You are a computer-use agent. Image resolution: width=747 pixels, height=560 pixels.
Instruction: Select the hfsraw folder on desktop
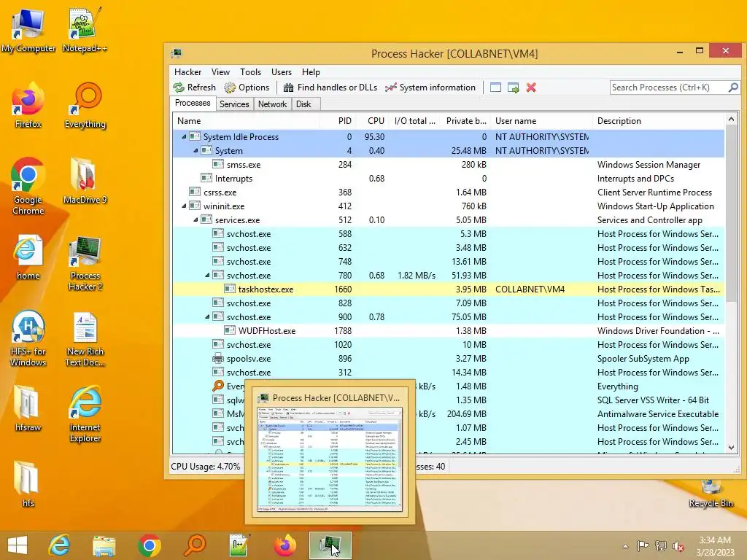pos(28,409)
